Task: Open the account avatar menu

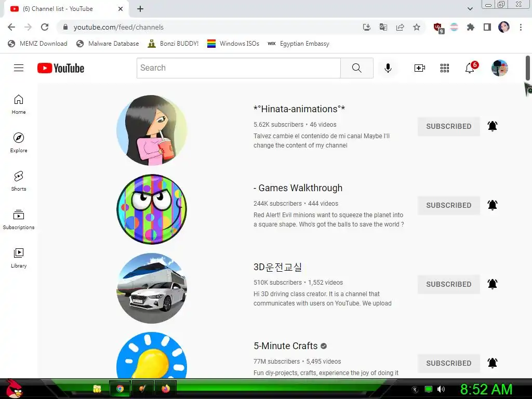Action: (499, 68)
